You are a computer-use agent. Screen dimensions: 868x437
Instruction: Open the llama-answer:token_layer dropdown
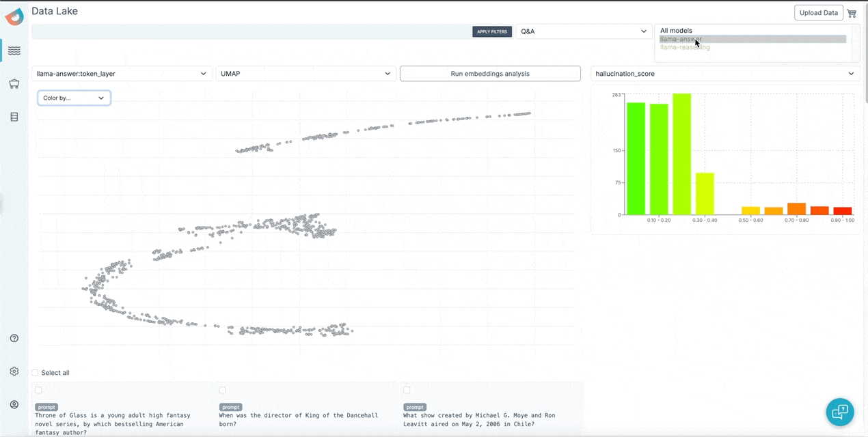coord(122,74)
